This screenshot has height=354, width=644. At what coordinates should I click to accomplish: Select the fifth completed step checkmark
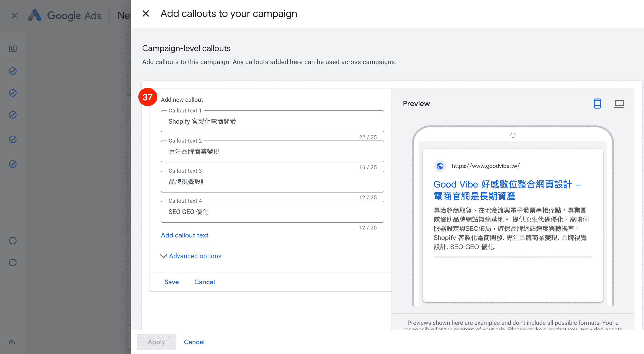13,164
